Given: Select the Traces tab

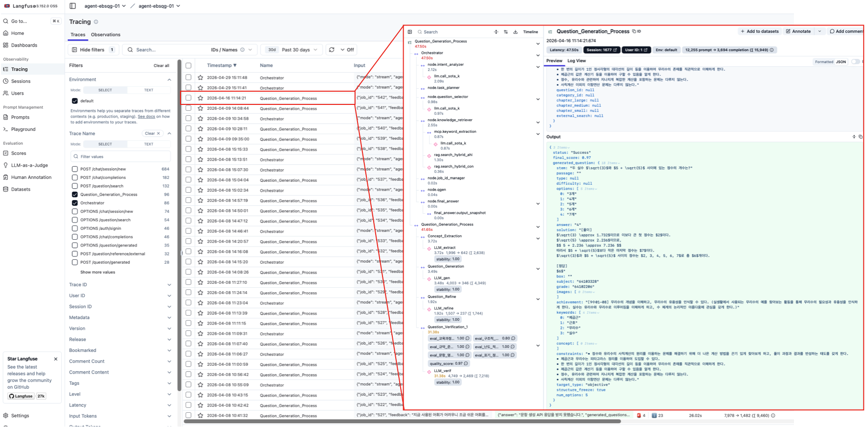Looking at the screenshot, I should [x=77, y=35].
